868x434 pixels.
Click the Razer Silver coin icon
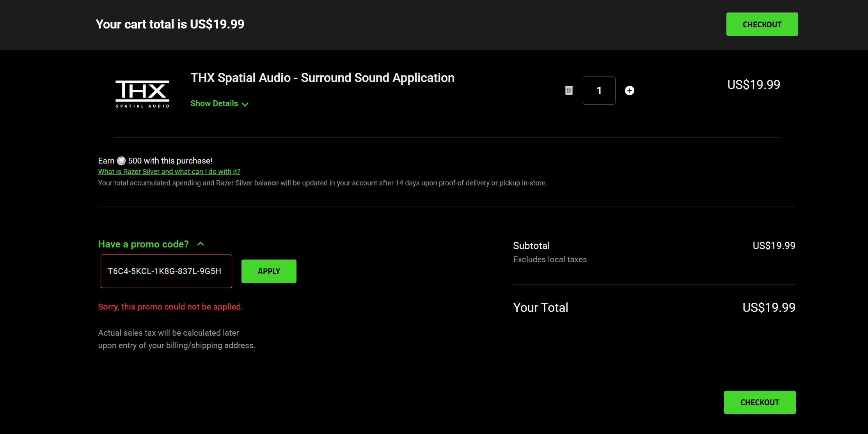pos(121,161)
